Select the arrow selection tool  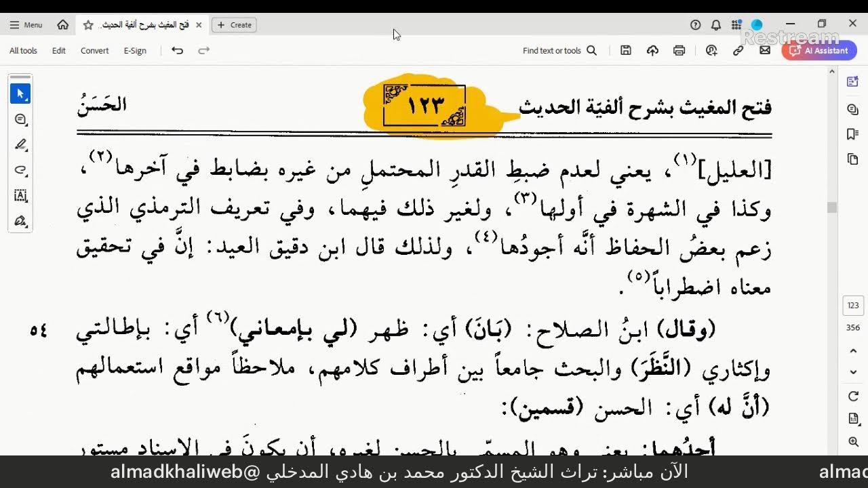pos(20,94)
